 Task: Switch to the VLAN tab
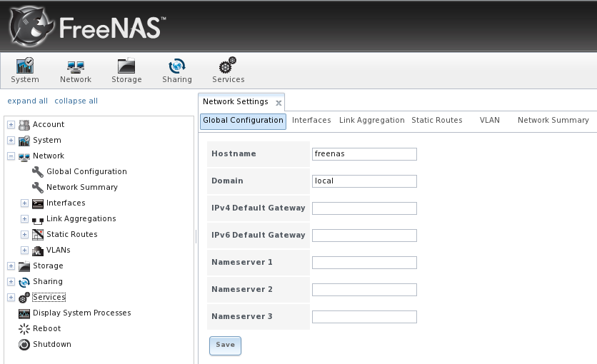490,120
